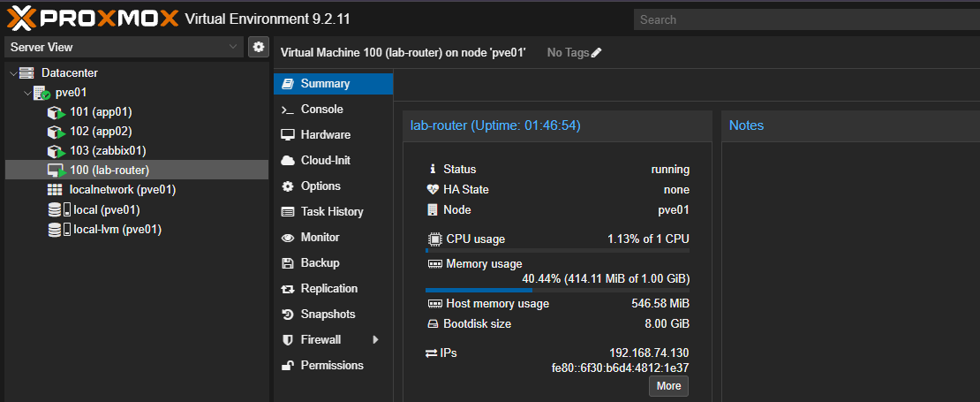This screenshot has height=402, width=980.
Task: Click the Node building icon
Action: 433,210
